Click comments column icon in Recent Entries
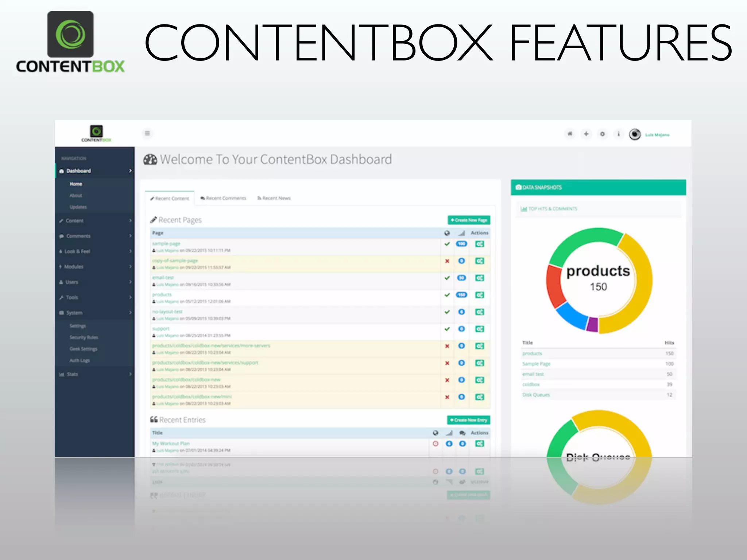The height and width of the screenshot is (560, 747). pos(462,433)
